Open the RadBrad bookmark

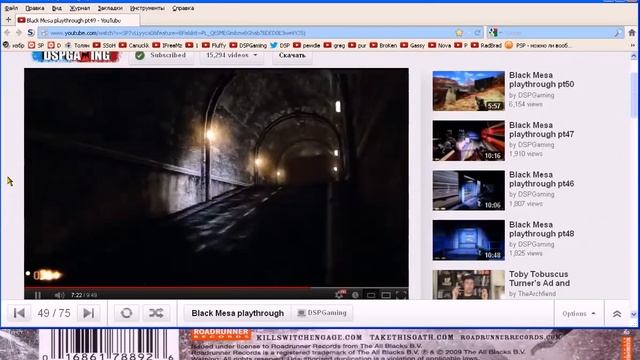486,45
